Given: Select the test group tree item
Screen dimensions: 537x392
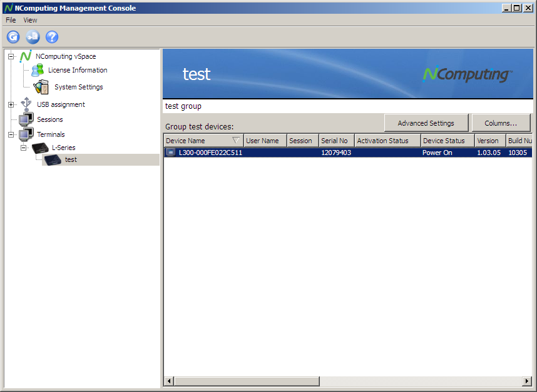Looking at the screenshot, I should click(x=71, y=160).
